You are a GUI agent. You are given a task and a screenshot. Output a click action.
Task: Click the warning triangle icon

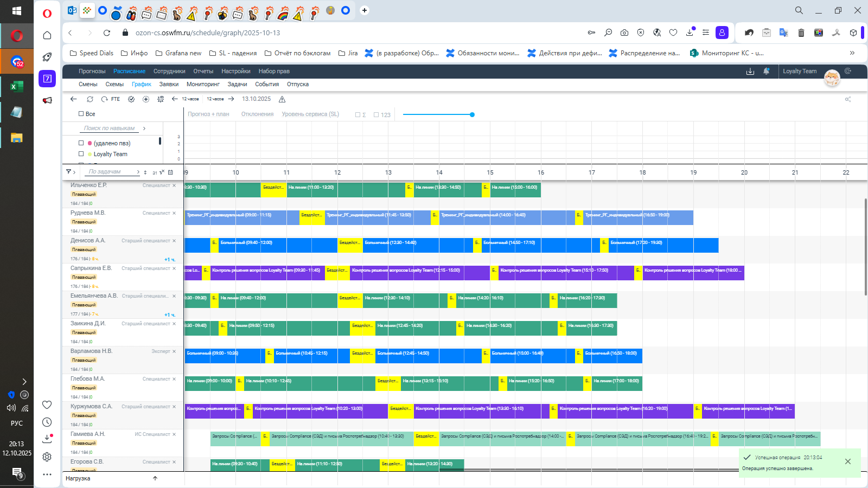[282, 99]
